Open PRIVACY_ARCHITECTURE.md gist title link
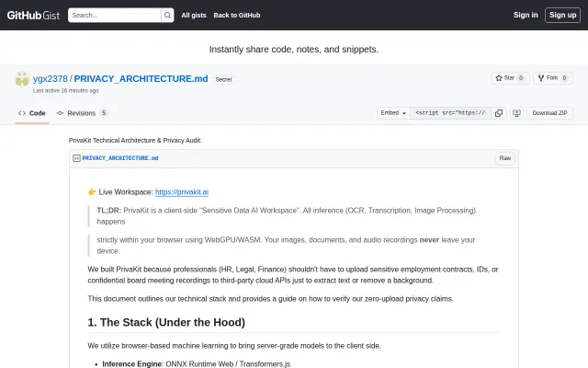Image resolution: width=588 pixels, height=368 pixels. [141, 79]
